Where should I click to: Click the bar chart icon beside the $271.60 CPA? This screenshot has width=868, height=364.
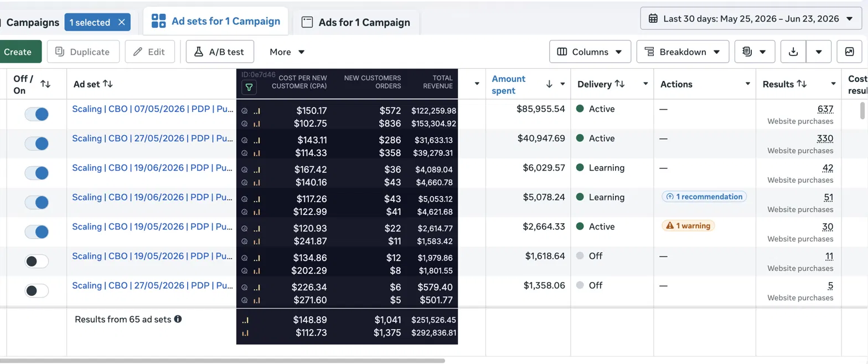257,300
